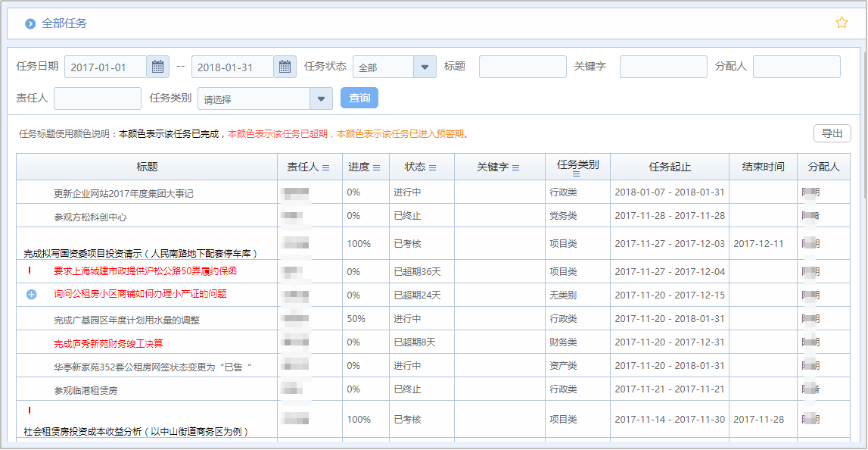Click the sort icon on the 进度 column
The image size is (868, 450).
click(x=376, y=166)
